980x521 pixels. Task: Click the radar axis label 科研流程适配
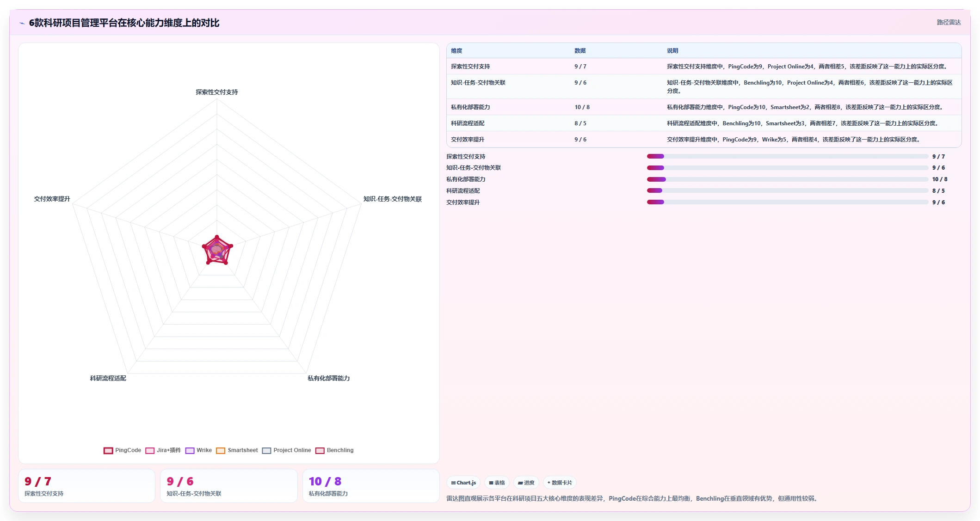108,378
